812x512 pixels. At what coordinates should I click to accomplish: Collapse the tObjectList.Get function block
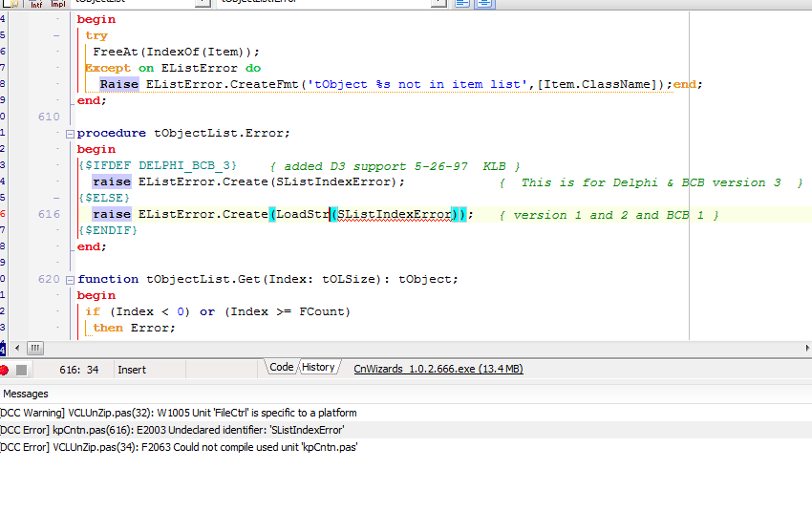pos(70,280)
